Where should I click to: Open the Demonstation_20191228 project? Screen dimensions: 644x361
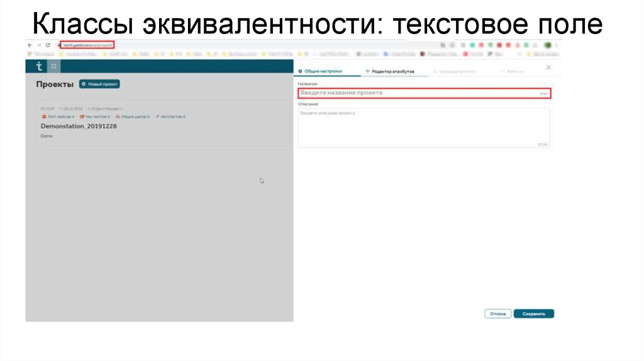tap(79, 126)
